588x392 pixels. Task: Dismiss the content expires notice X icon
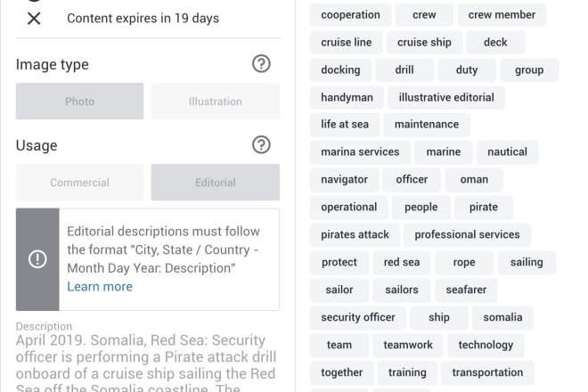(34, 18)
